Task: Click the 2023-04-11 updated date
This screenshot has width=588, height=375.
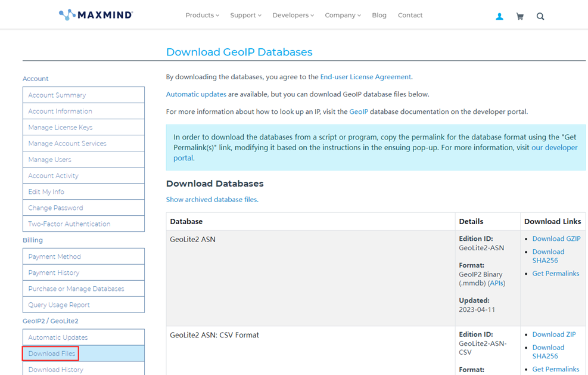Action: 477,309
